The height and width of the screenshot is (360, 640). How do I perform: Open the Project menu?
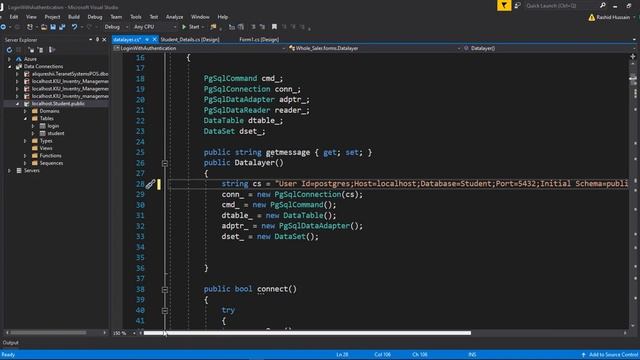click(x=52, y=17)
